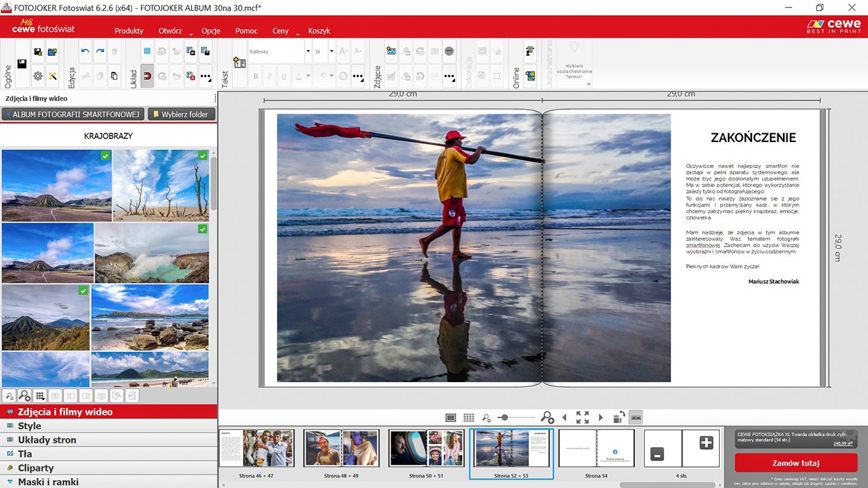Click the delete page icon with red X
The height and width of the screenshot is (488, 868).
click(191, 76)
